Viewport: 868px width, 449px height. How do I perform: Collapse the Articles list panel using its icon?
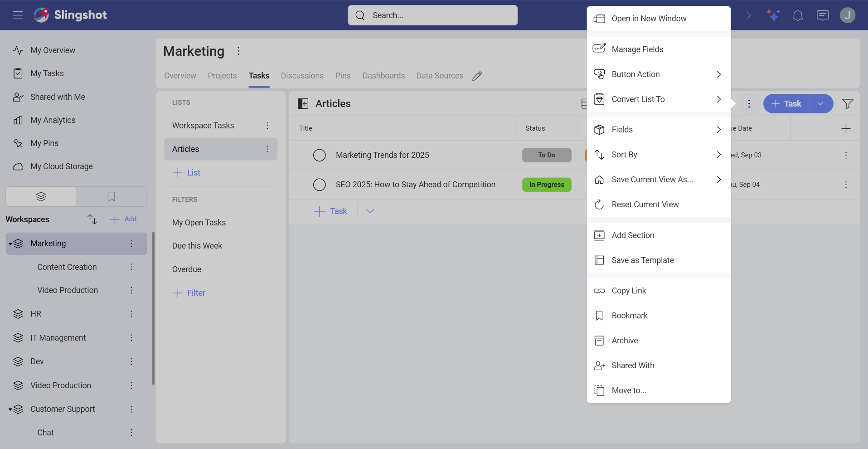pos(303,103)
